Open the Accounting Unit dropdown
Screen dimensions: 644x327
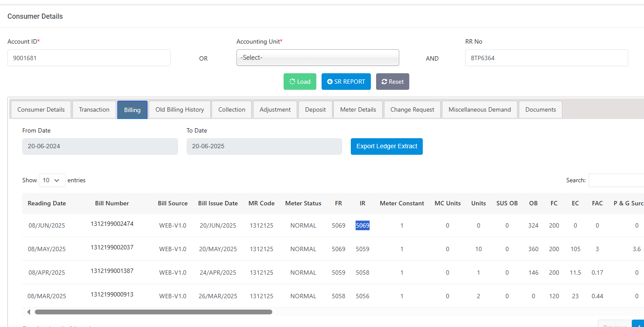[x=318, y=58]
